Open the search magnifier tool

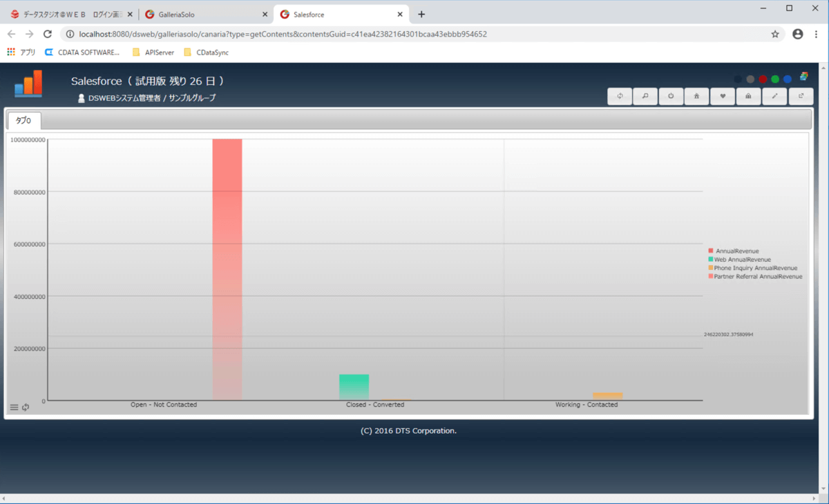(645, 97)
